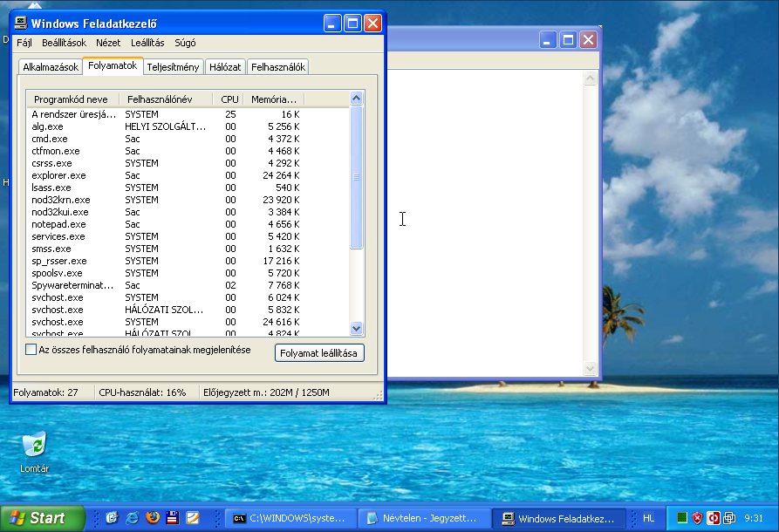This screenshot has height=532, width=779.
Task: Click the green CPU meter tray icon
Action: 682,518
